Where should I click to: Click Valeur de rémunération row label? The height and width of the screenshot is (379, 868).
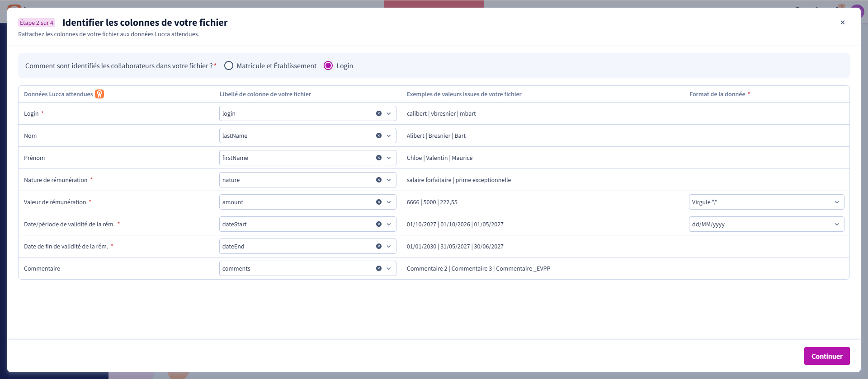(x=55, y=202)
